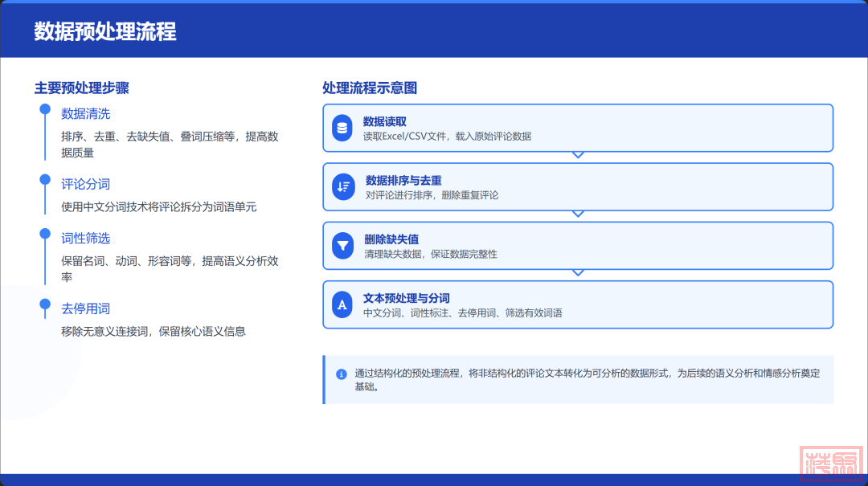This screenshot has height=486, width=868.
Task: Select the sort icon for 数据排序与去重
Action: tap(343, 187)
